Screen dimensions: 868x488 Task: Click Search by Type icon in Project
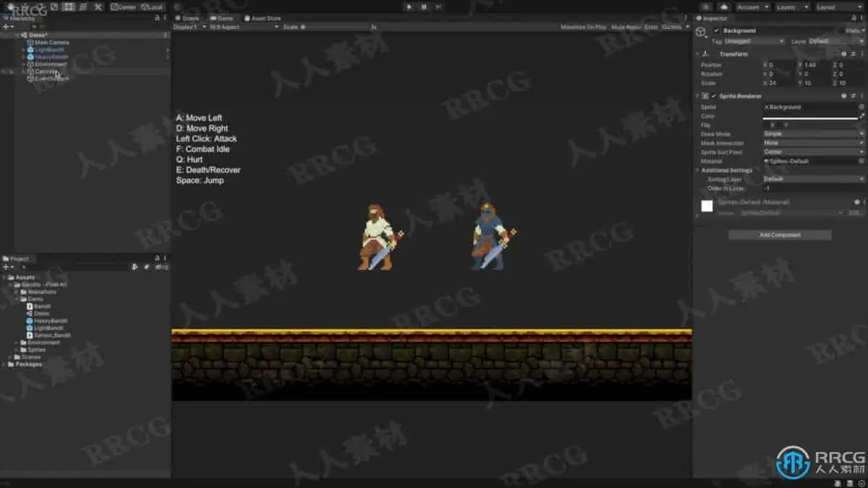click(135, 267)
